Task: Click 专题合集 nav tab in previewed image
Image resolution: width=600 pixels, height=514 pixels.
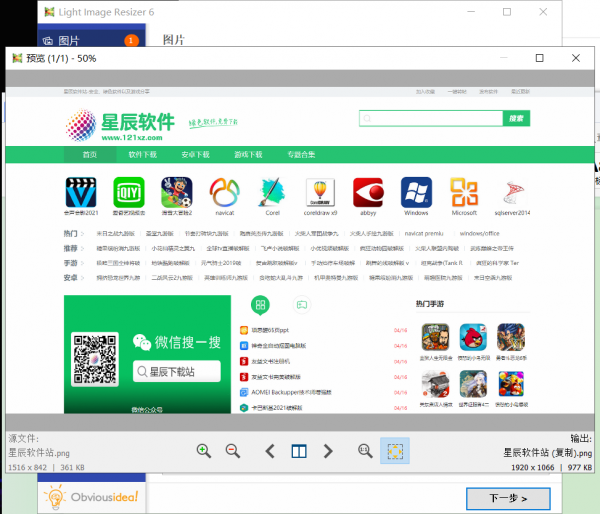Action: tap(301, 155)
